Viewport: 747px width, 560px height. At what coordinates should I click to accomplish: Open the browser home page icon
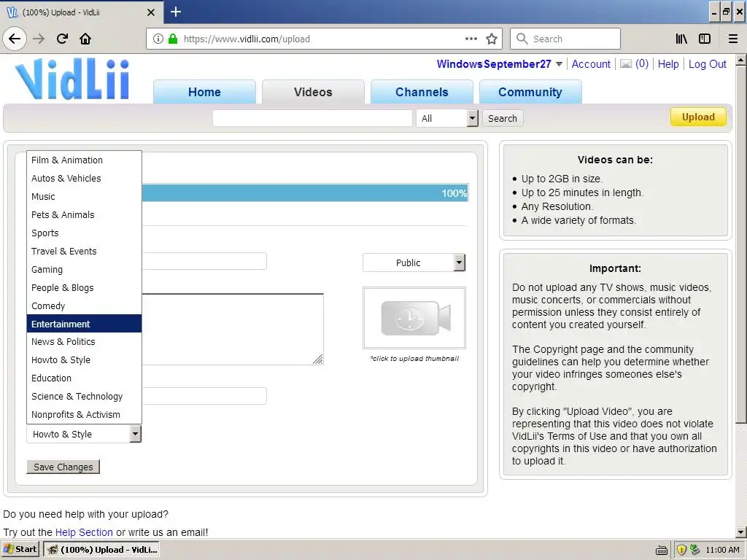[x=85, y=39]
